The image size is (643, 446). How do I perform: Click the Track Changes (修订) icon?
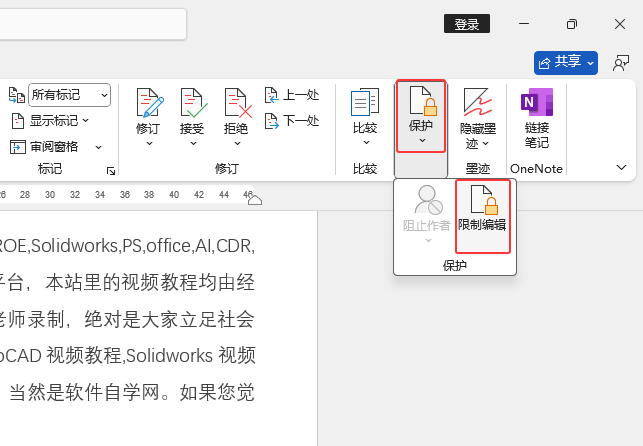pos(149,102)
